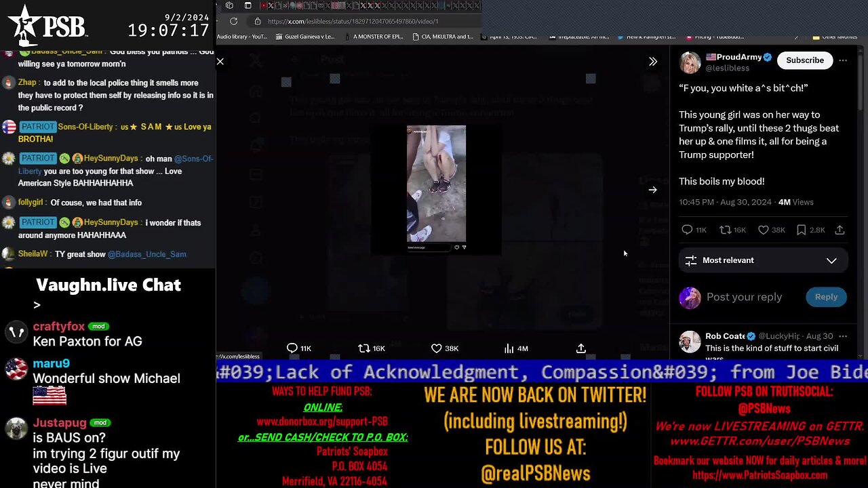Click maru9 name in Vaughn chat
Viewport: 868px width, 488px height.
[52, 363]
